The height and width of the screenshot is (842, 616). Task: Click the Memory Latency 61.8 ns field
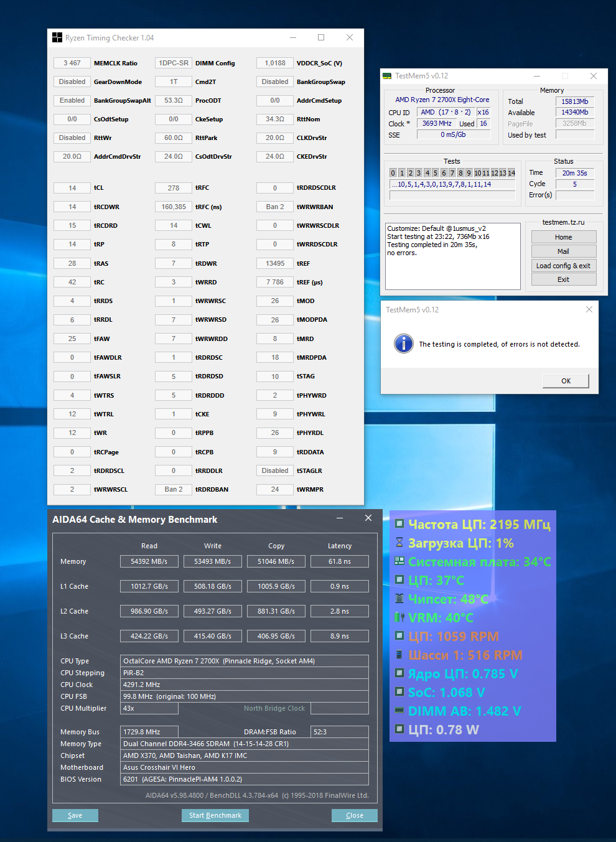[340, 561]
